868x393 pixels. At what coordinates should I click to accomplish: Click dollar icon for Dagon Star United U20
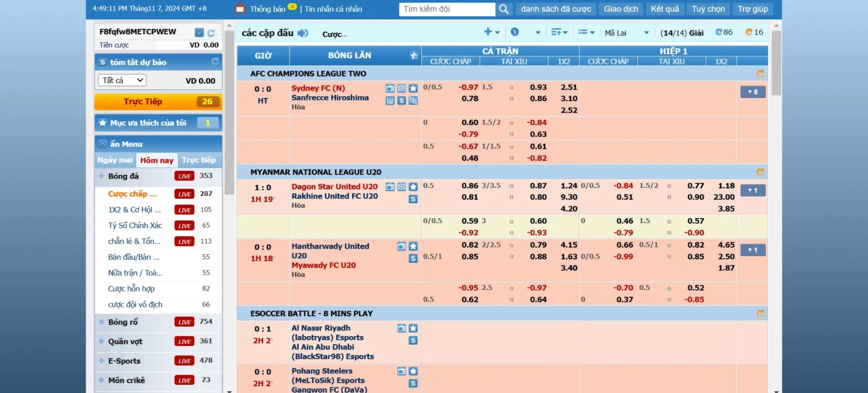pyautogui.click(x=413, y=199)
